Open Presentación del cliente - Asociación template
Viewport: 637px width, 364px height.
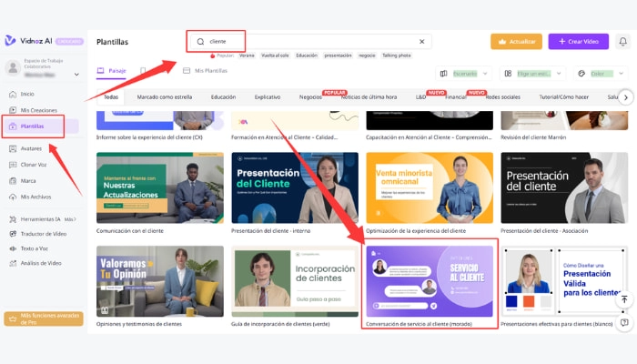[x=564, y=187]
